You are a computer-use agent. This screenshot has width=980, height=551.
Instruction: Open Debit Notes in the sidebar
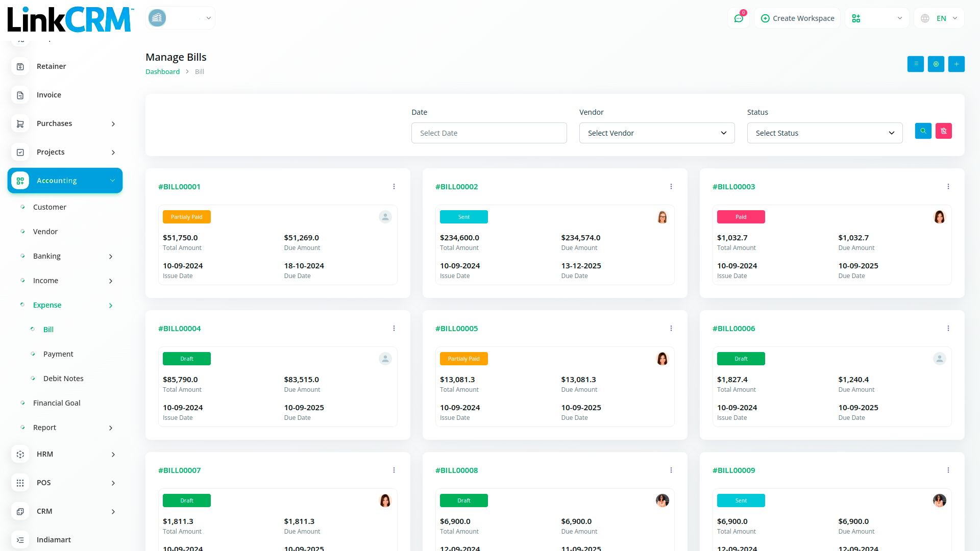click(x=63, y=379)
